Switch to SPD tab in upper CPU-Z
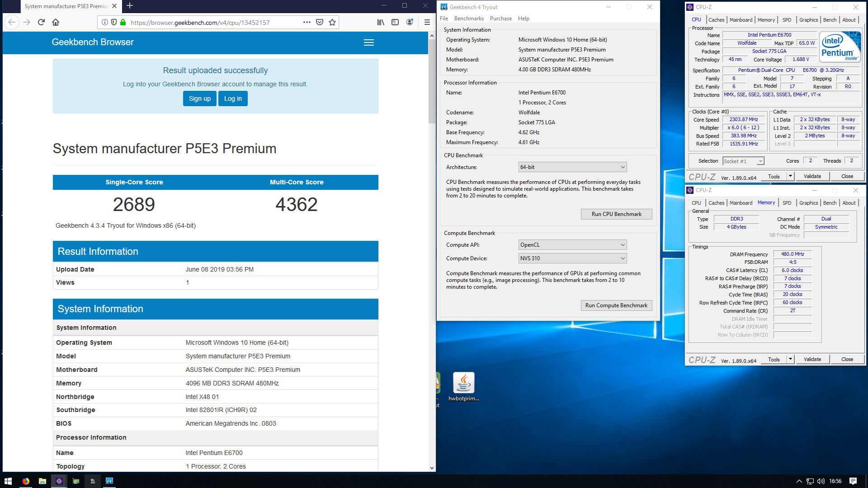 point(787,20)
